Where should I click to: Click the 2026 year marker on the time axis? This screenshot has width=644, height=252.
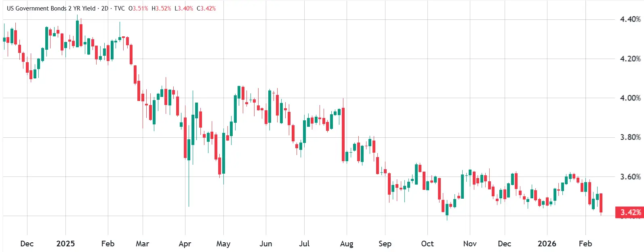[x=547, y=244]
